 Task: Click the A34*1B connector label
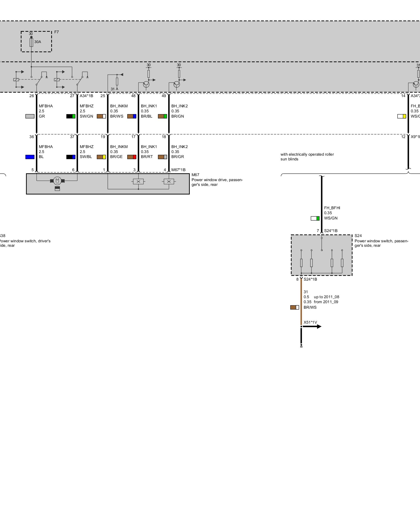(x=86, y=96)
